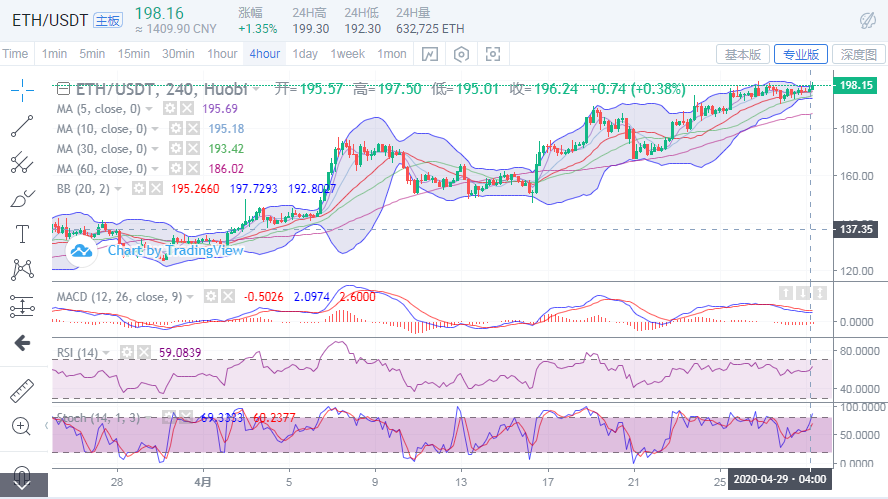
Task: Switch to 30min interval
Action: (178, 54)
